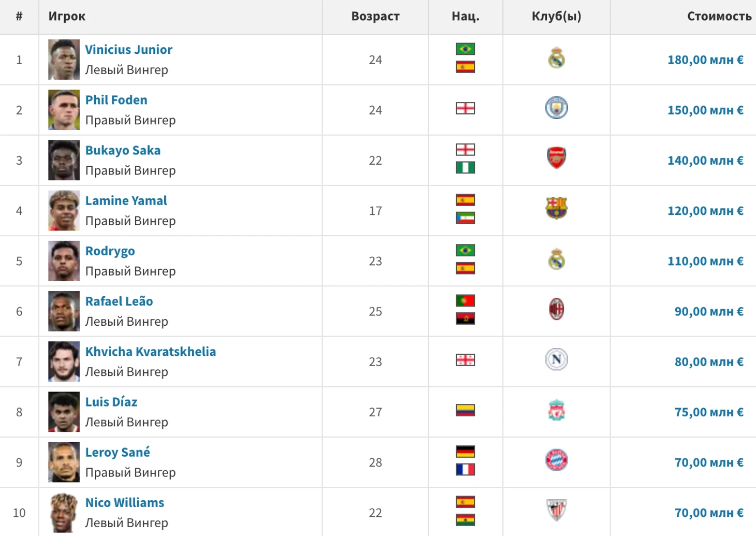
Task: Click the Colombia flag for Luis Díaz
Action: 466,410
